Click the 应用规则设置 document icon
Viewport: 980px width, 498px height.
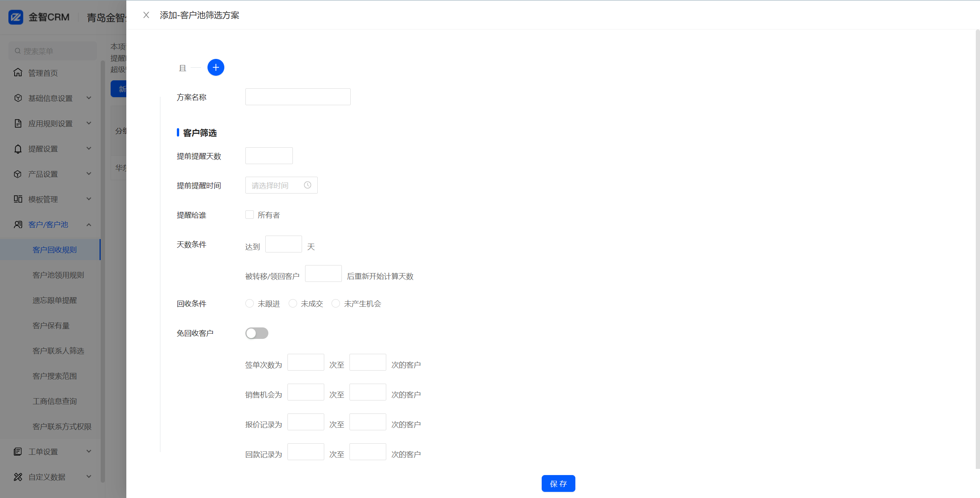tap(18, 123)
